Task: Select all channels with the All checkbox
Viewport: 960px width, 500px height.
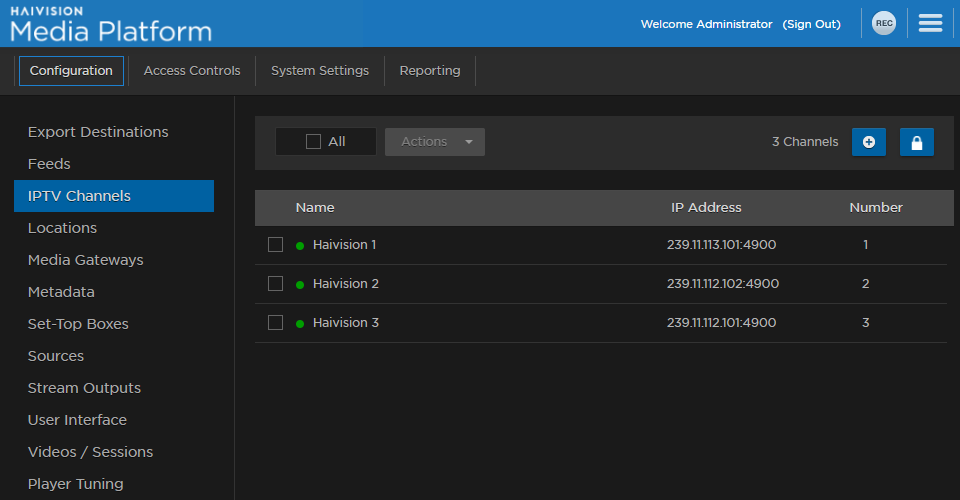Action: 313,142
